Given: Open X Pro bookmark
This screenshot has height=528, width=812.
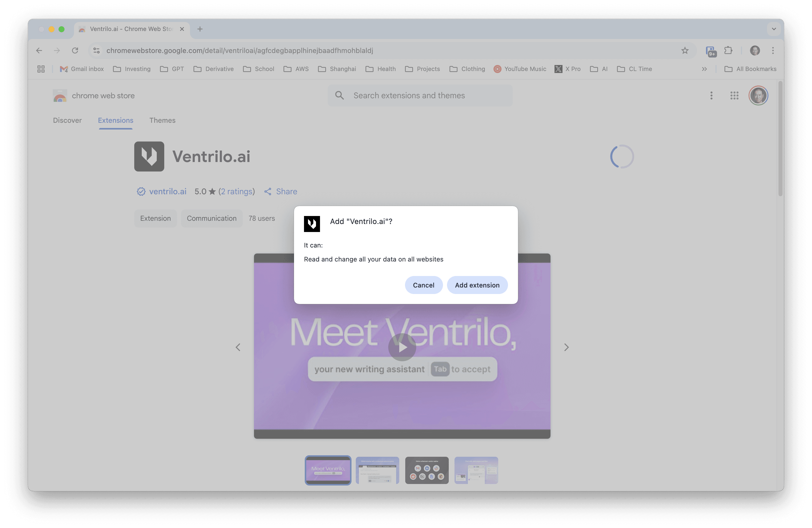Looking at the screenshot, I should [568, 69].
